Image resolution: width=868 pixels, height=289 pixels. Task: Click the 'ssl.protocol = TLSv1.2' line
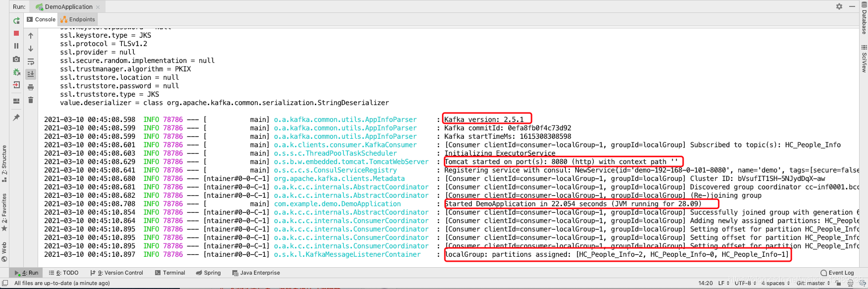coord(104,44)
